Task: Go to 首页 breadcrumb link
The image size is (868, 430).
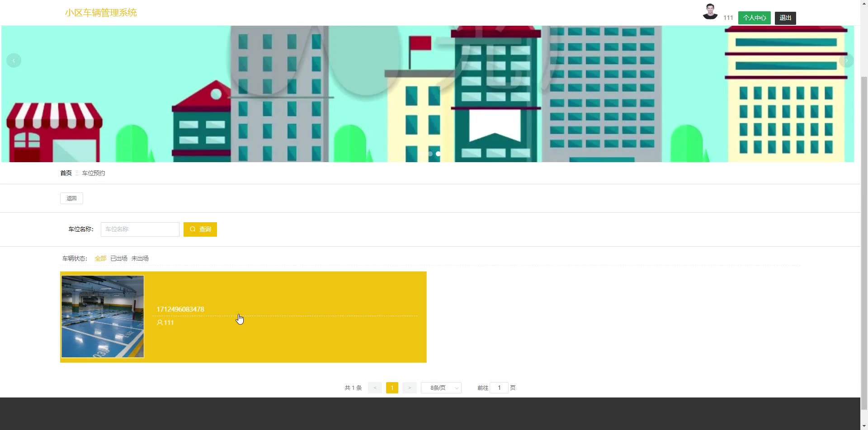Action: pyautogui.click(x=66, y=173)
